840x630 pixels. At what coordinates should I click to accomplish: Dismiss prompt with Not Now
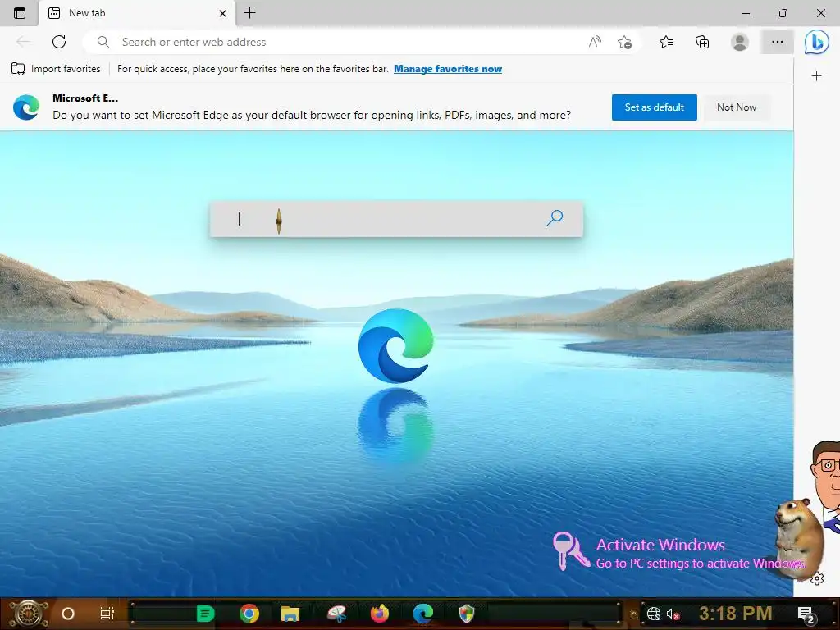[737, 107]
